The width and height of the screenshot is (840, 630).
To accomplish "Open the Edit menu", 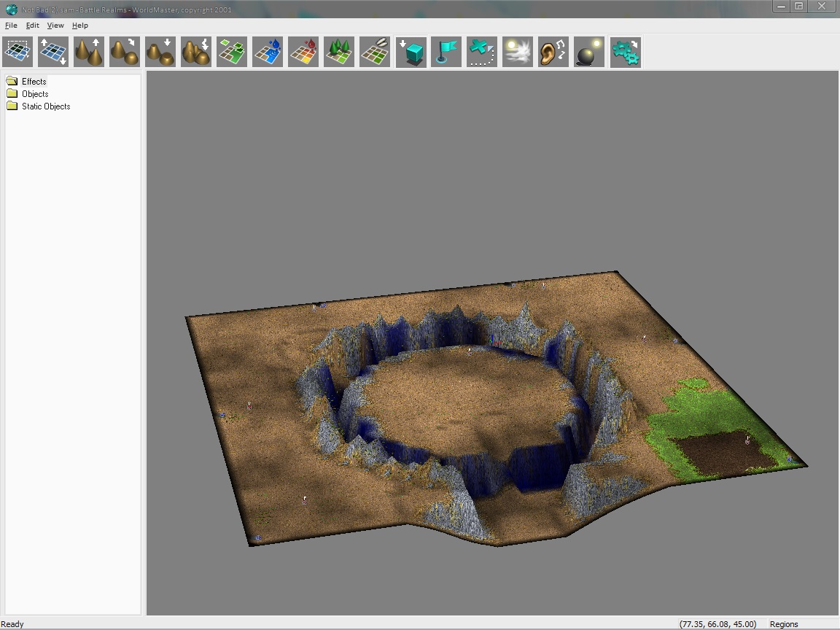I will 32,26.
